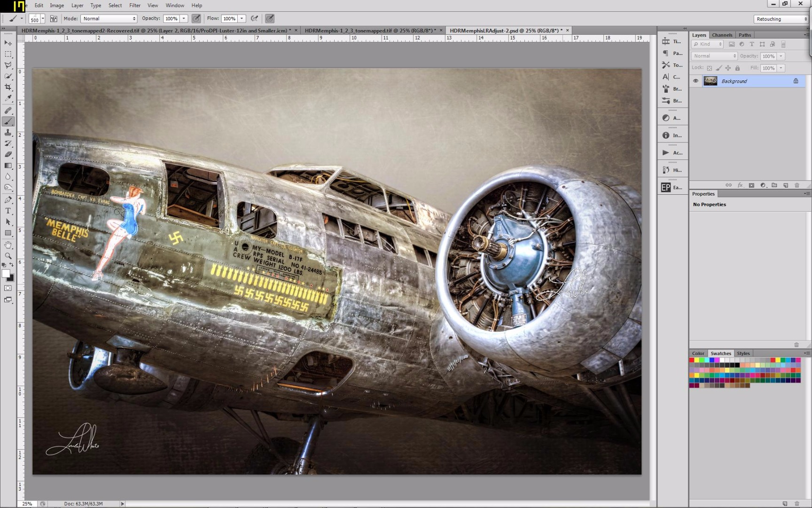Image resolution: width=812 pixels, height=508 pixels.
Task: Open the Adjustments collapsed panel
Action: tap(672, 118)
